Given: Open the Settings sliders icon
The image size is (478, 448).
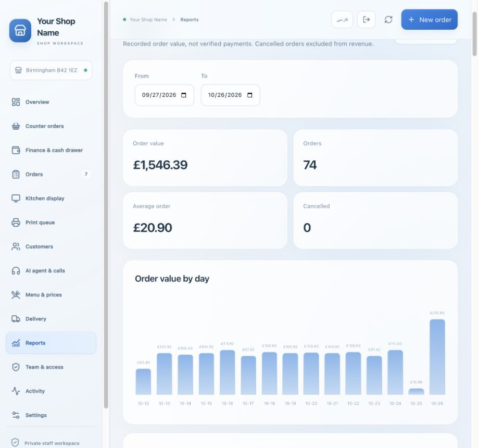Looking at the screenshot, I should [16, 415].
